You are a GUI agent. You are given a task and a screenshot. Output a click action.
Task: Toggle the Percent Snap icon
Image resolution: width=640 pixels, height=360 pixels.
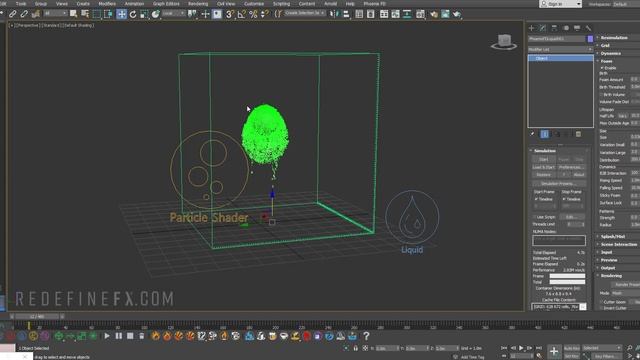[253, 14]
